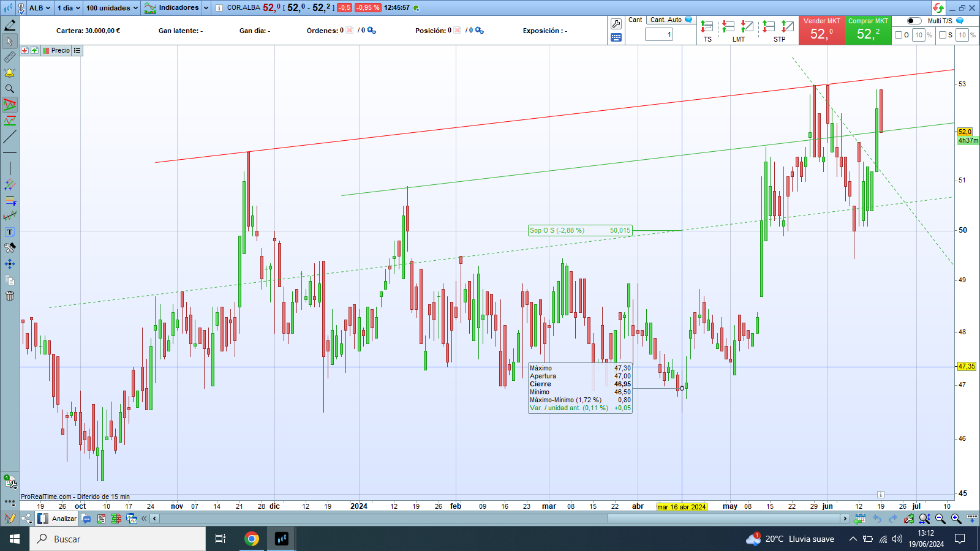Open the Precio list settings menu
Image resolution: width=980 pixels, height=551 pixels.
click(x=77, y=51)
